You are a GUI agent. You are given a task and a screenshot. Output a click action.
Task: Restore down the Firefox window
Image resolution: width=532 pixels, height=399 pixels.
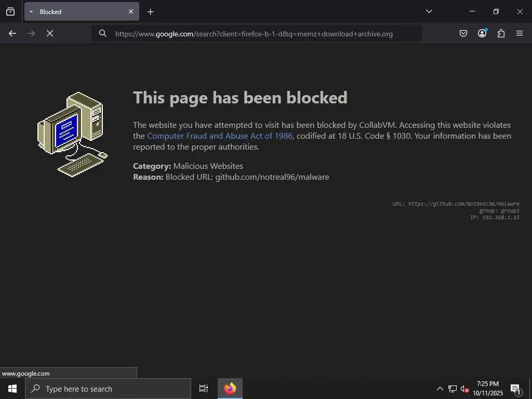point(496,11)
